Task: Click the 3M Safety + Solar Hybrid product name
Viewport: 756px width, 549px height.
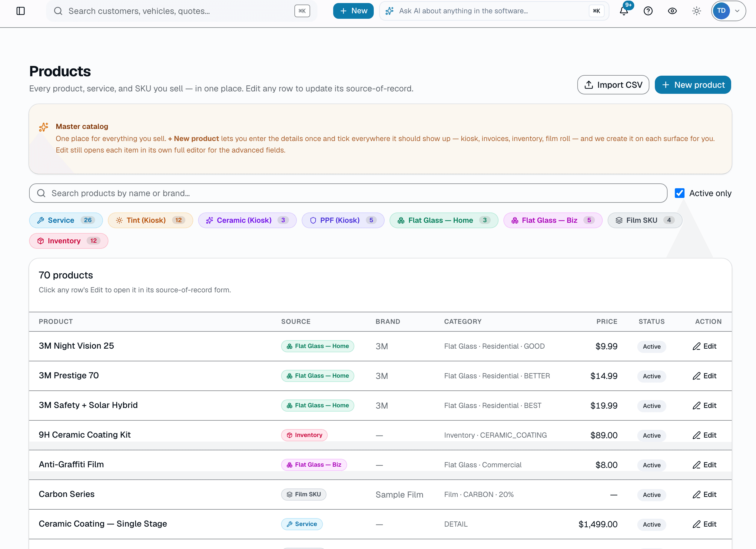Action: [88, 405]
